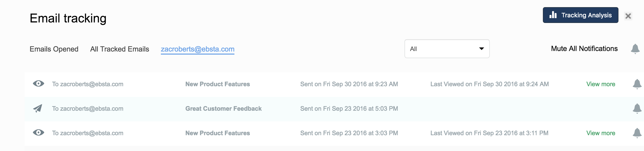Switch to the All Tracked Emails tab
The height and width of the screenshot is (151, 644).
point(120,49)
